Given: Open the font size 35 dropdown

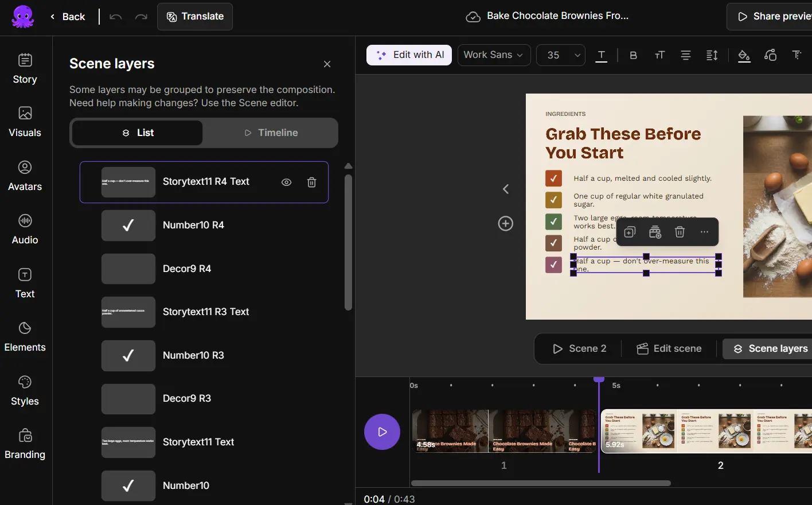Looking at the screenshot, I should (x=561, y=55).
